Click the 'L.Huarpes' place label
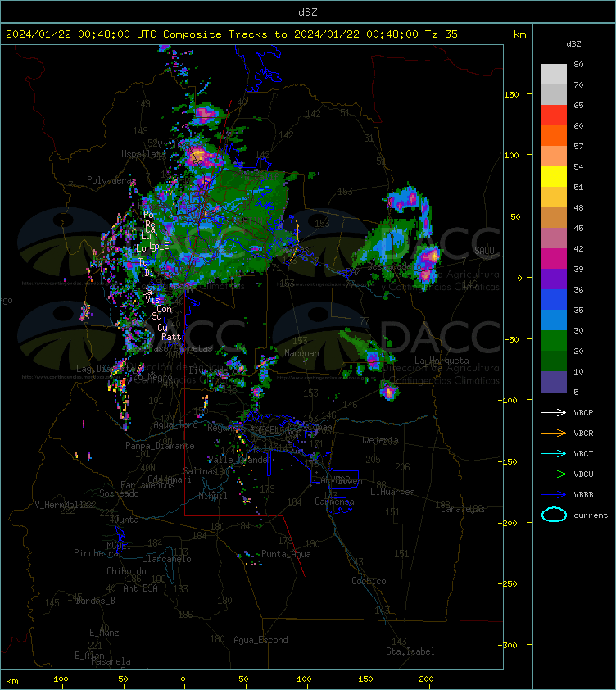 (392, 492)
